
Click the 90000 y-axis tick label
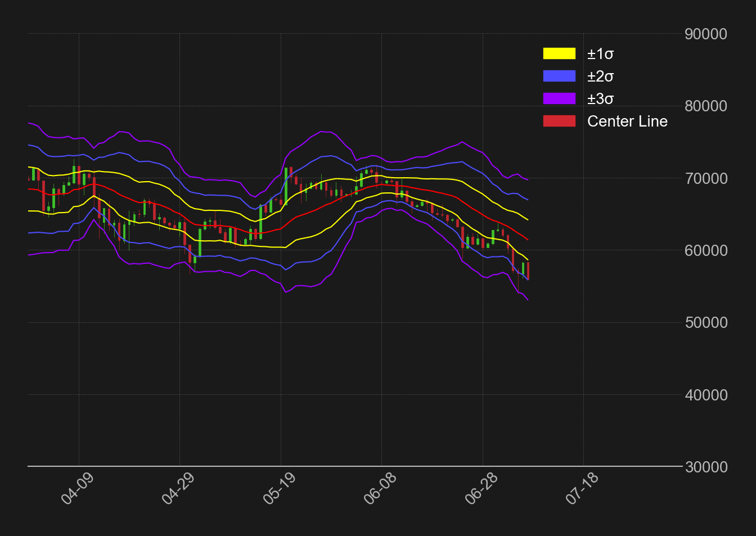(x=706, y=34)
